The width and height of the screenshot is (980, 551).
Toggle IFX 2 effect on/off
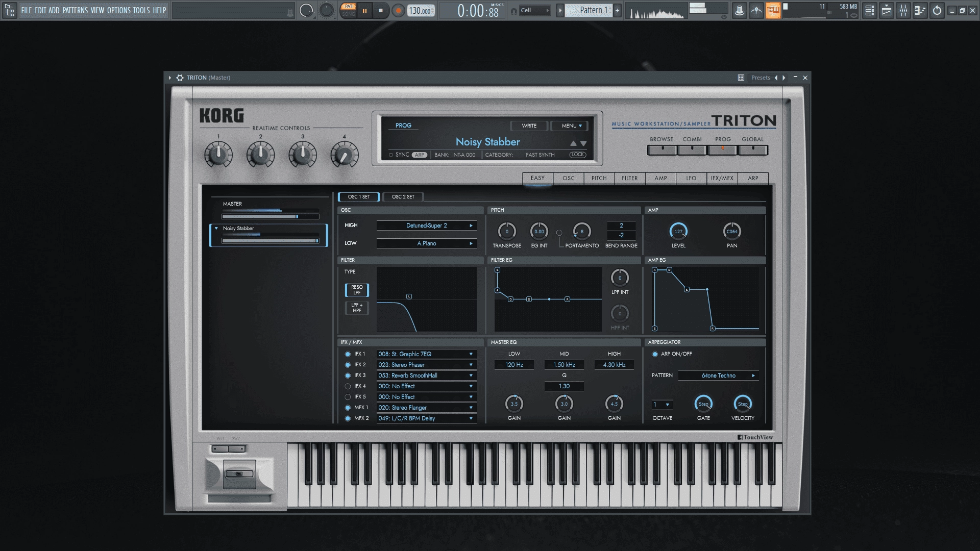click(x=348, y=365)
